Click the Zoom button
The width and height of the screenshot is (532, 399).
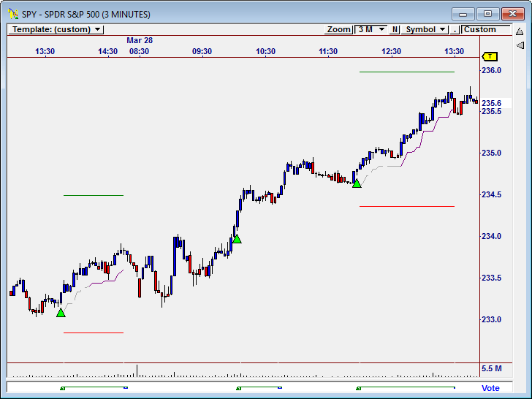click(338, 29)
